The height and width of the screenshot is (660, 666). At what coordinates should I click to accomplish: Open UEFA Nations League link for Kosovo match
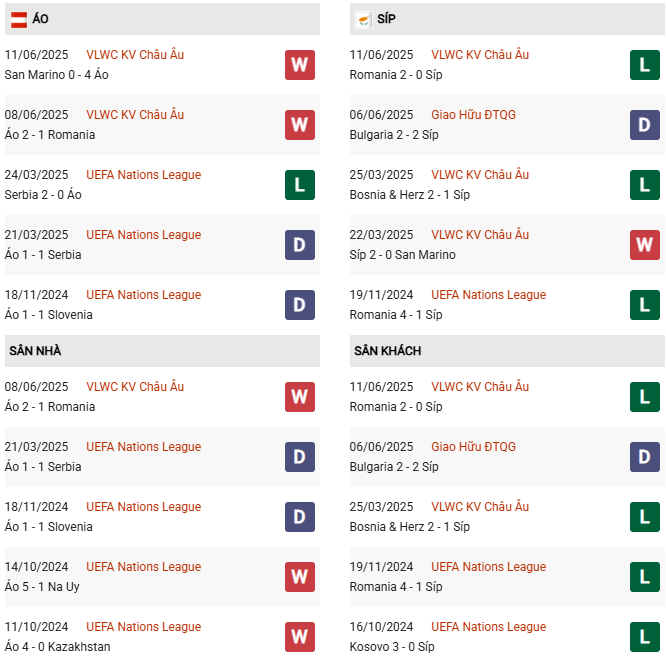488,627
